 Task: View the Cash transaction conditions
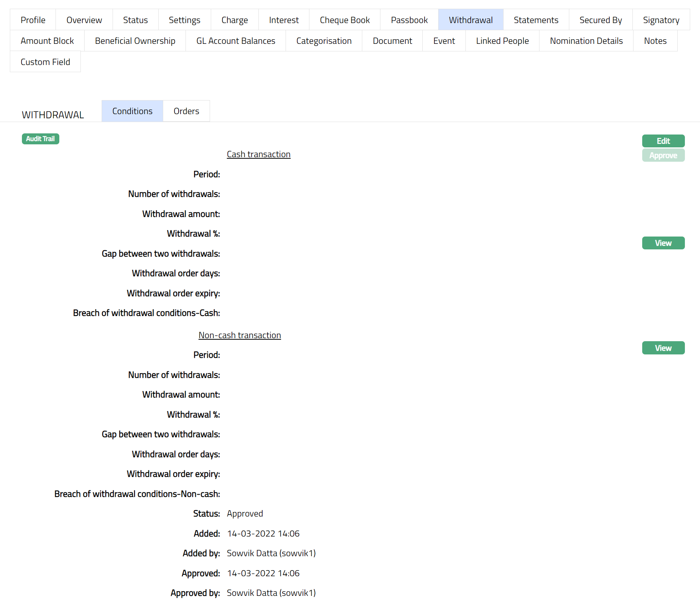663,243
